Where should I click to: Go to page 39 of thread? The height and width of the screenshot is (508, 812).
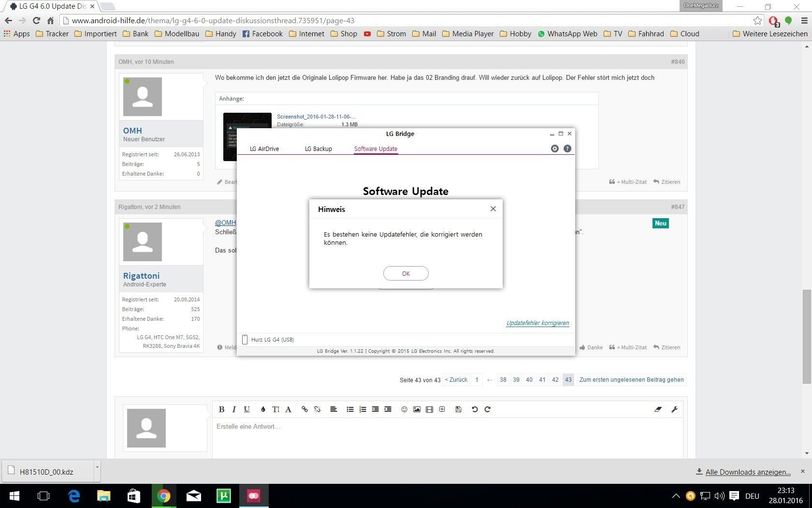click(516, 380)
